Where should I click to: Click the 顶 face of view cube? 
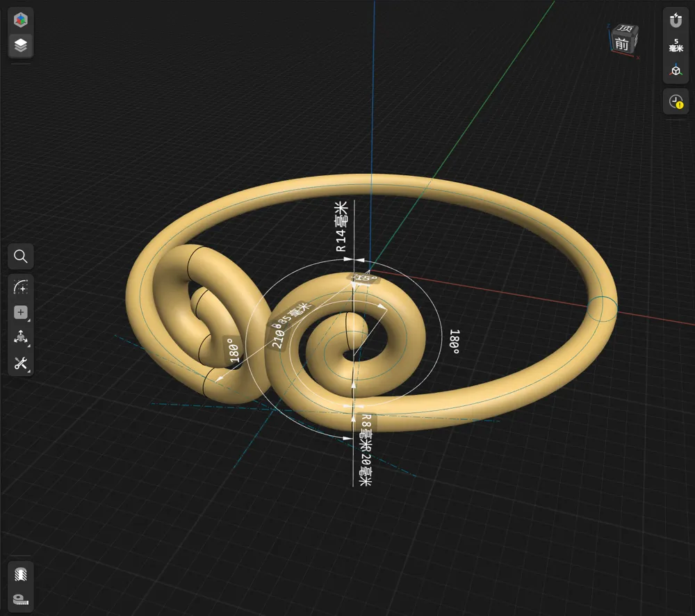click(x=624, y=29)
